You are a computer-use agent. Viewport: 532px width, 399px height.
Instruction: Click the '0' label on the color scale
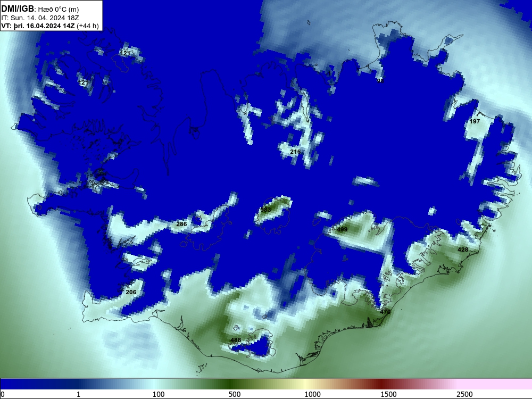click(3, 394)
